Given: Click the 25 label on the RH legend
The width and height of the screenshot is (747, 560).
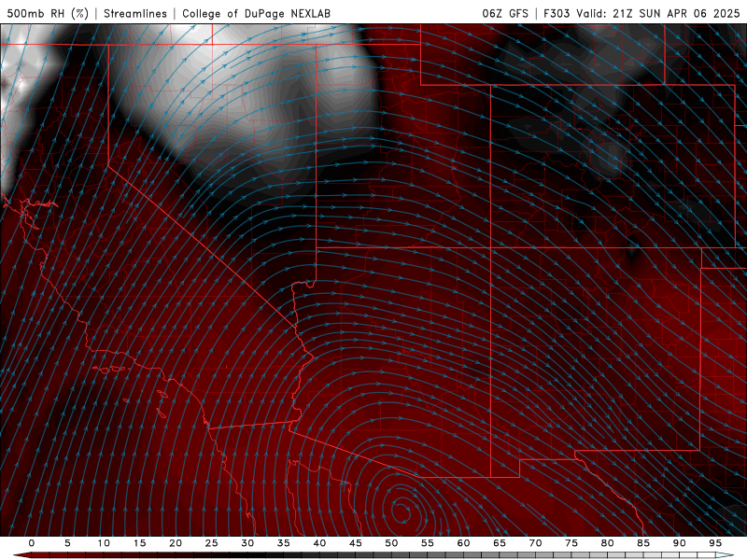Looking at the screenshot, I should click(x=212, y=543).
